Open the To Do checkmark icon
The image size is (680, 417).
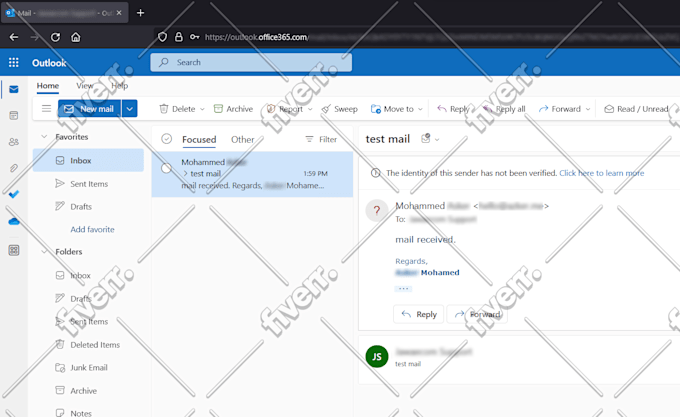[14, 194]
